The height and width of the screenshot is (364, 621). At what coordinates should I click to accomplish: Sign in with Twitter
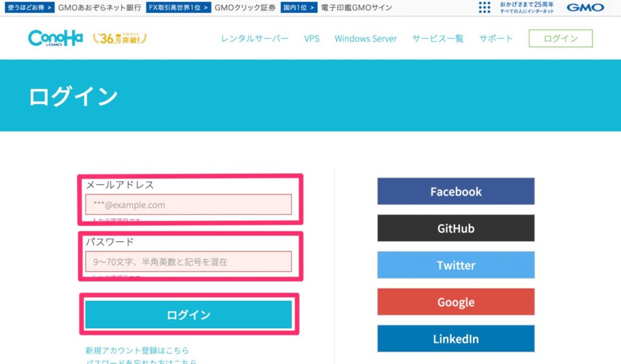456,265
